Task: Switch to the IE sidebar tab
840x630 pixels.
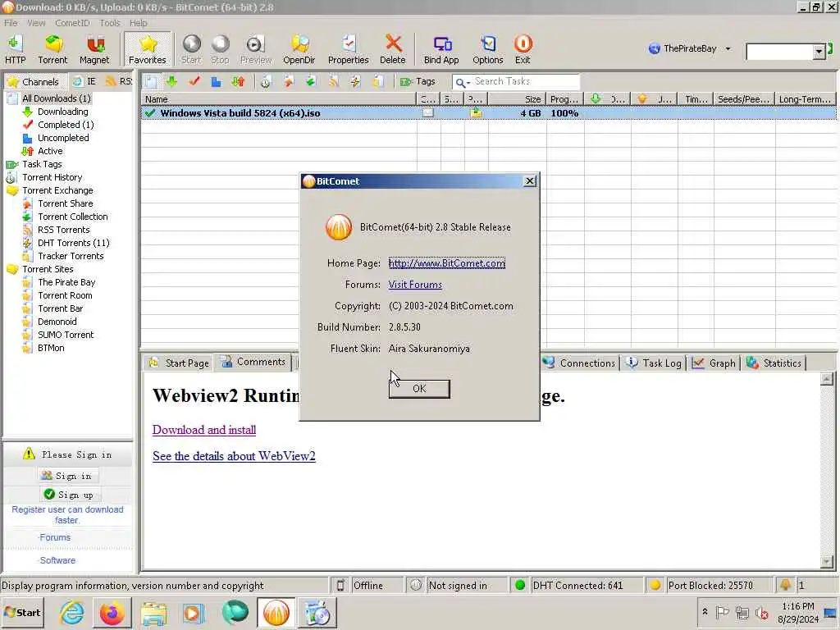Action: [84, 81]
